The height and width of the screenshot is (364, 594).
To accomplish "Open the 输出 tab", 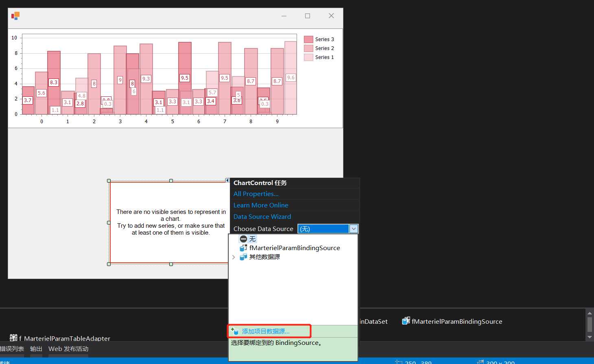I will 36,349.
